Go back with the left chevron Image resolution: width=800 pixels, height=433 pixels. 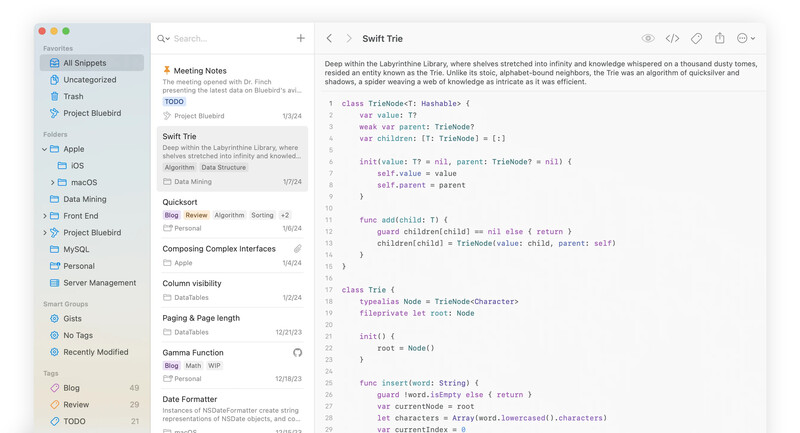click(329, 39)
